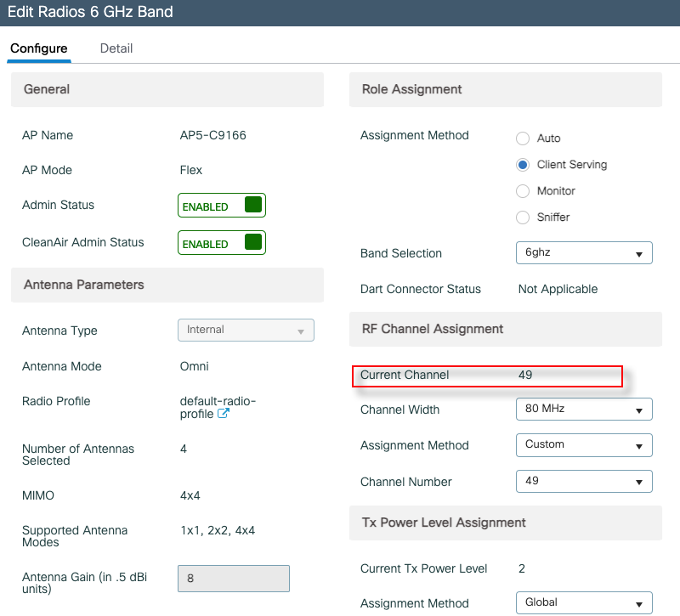Select the Auto assignment method radio
The height and width of the screenshot is (616, 680).
pos(523,138)
